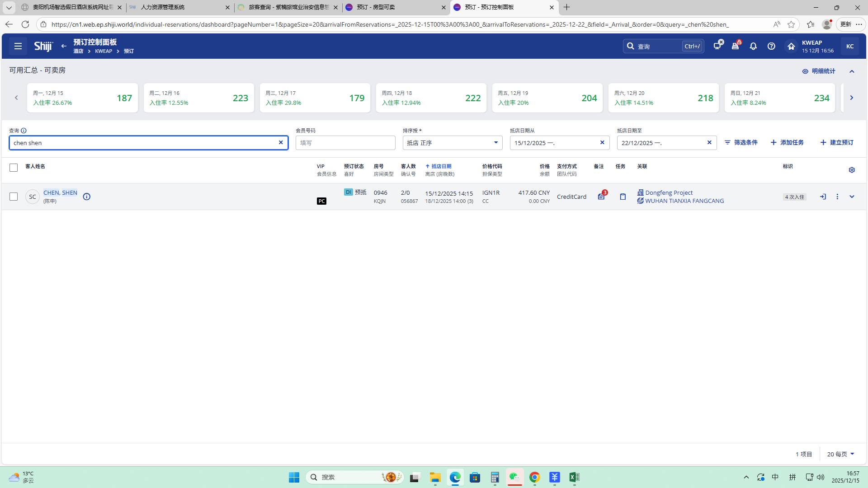Open the three-dot actions menu for reservation
Screen dimensions: 868x488
tap(837, 197)
